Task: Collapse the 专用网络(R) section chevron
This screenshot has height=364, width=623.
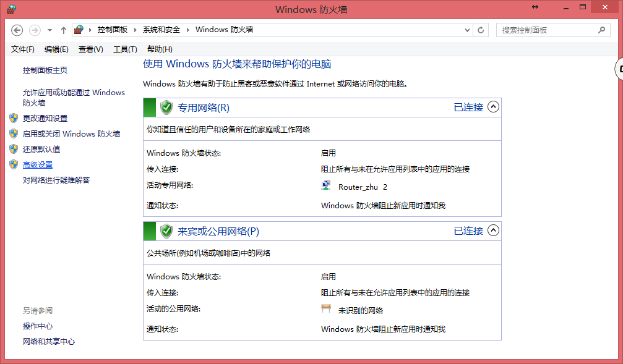Action: click(x=493, y=107)
